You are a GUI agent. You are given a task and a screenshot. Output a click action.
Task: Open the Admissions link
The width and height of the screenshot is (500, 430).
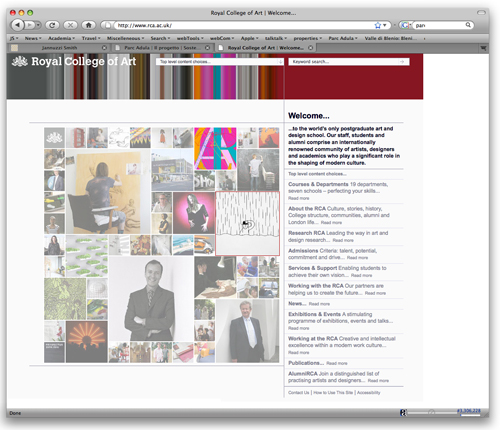click(303, 250)
